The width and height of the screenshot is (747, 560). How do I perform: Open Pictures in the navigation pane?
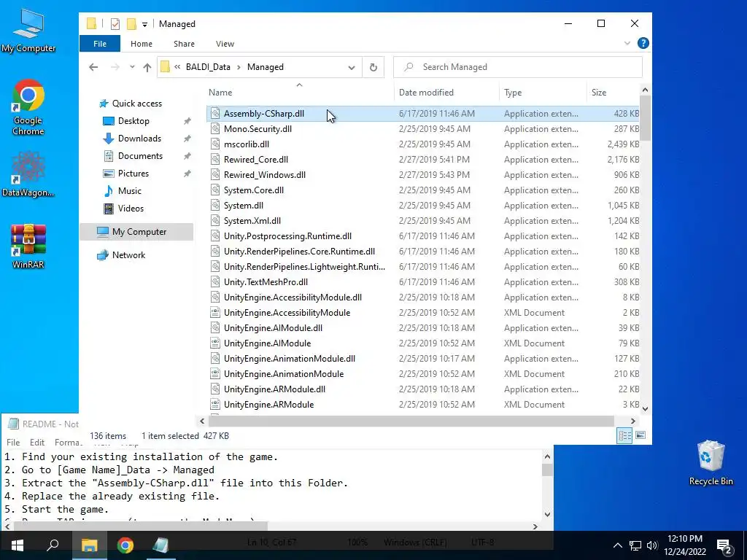[x=133, y=174]
